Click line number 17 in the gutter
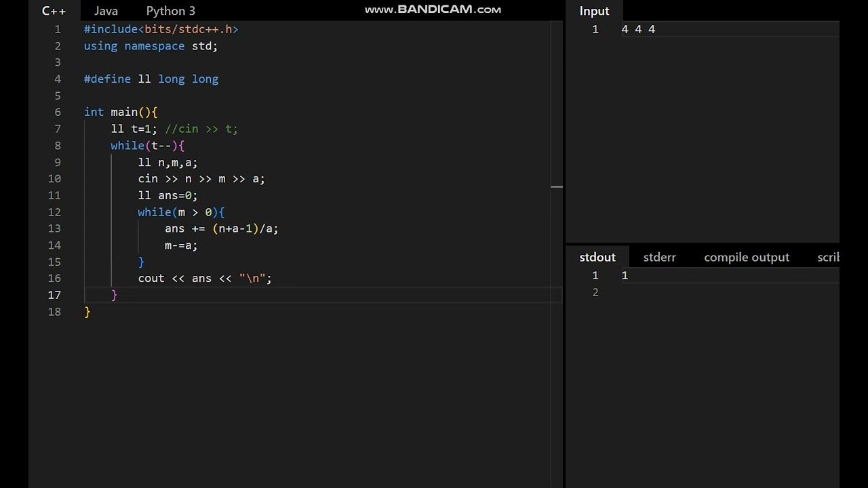This screenshot has width=868, height=488. pos(54,295)
